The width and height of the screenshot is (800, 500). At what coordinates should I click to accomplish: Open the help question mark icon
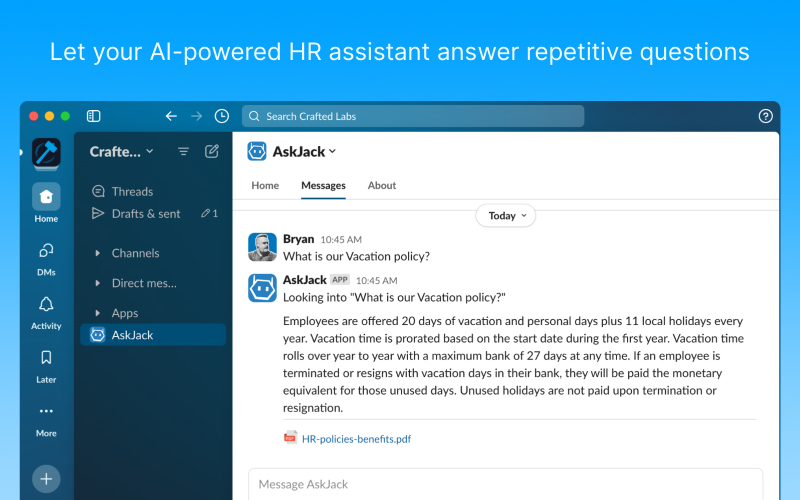(765, 116)
